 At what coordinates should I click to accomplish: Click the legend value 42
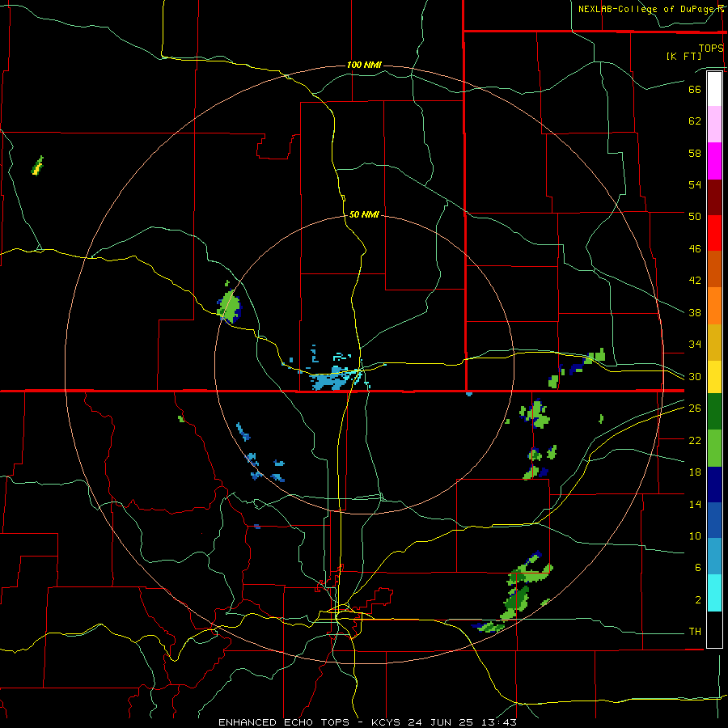coord(695,281)
